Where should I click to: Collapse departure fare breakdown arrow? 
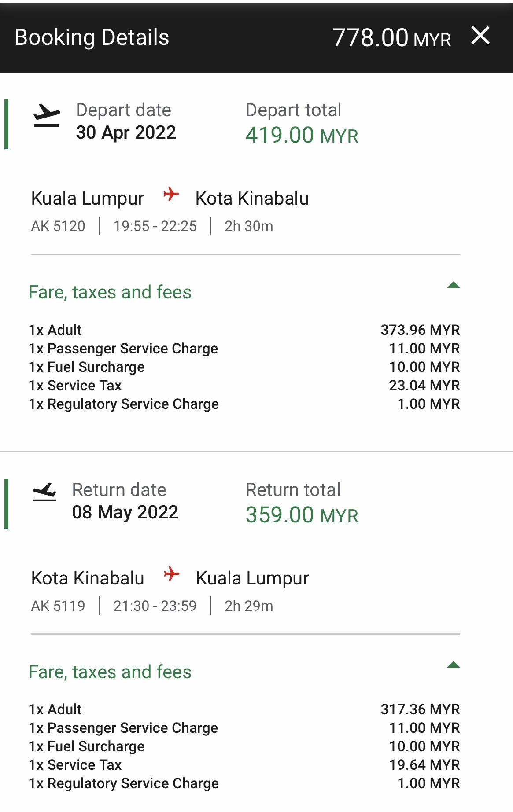(x=453, y=285)
